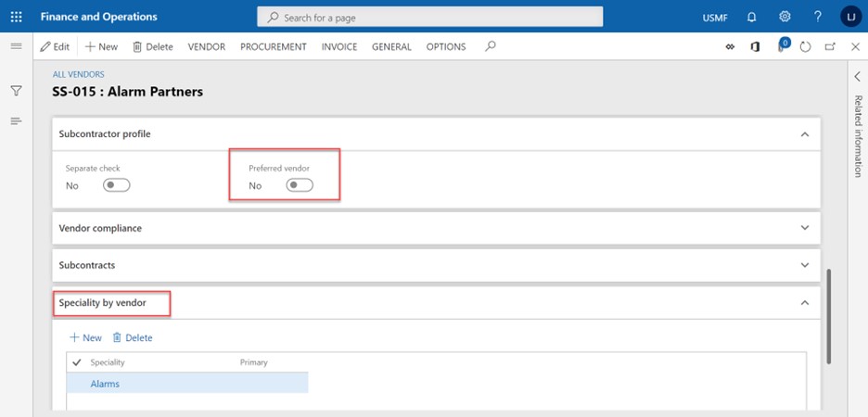
Task: Click the ALL VENDORS breadcrumb link
Action: click(78, 74)
